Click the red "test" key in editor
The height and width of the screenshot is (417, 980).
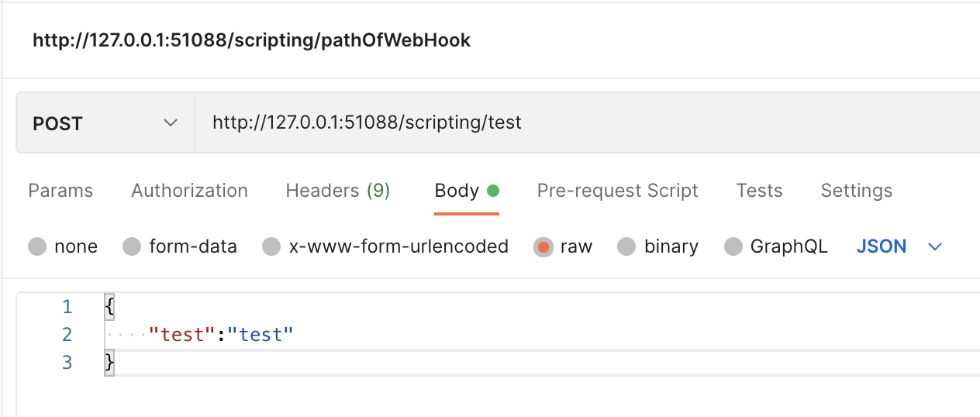point(181,335)
